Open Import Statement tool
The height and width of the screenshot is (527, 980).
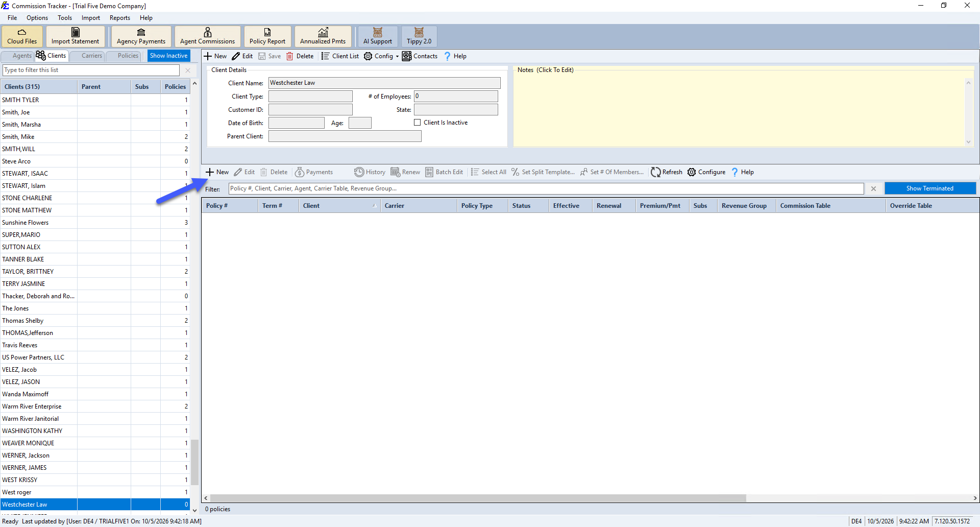coord(75,36)
